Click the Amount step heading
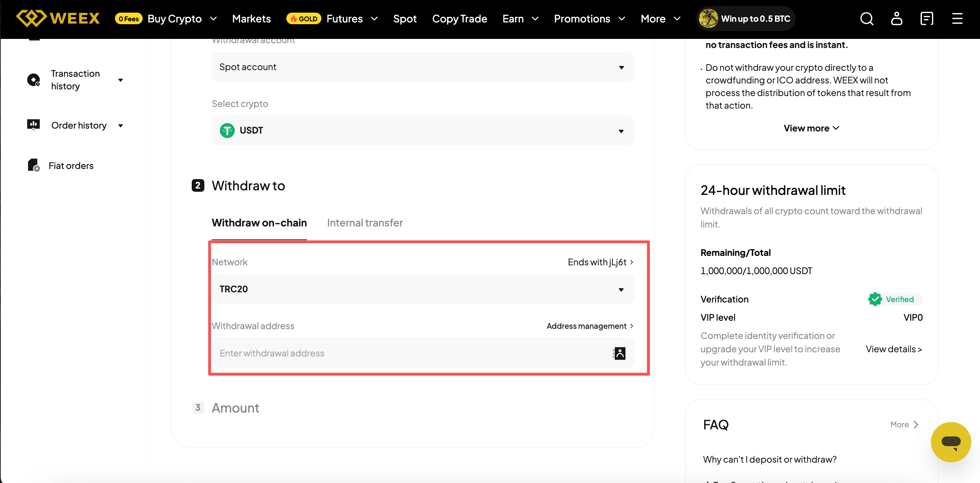Image resolution: width=980 pixels, height=483 pixels. tap(235, 408)
